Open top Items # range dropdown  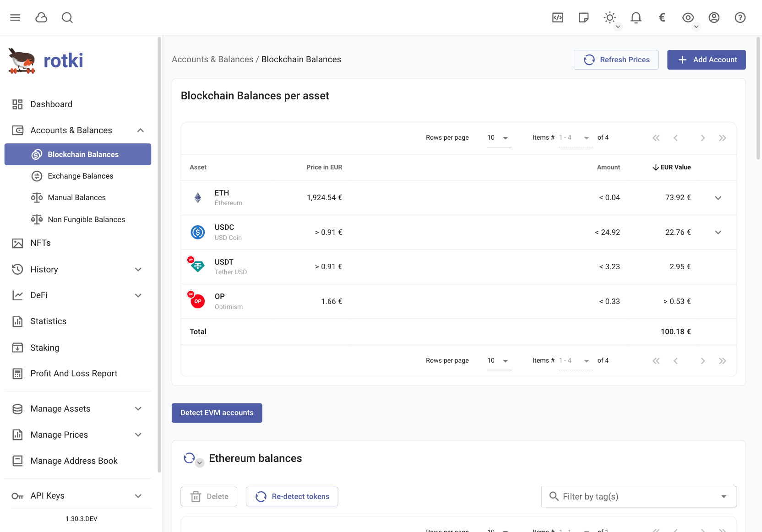tap(576, 138)
